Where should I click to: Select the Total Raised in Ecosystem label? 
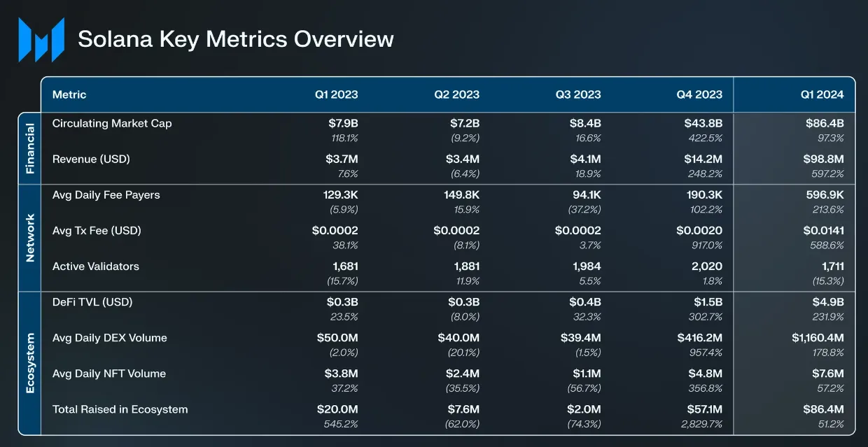[120, 409]
